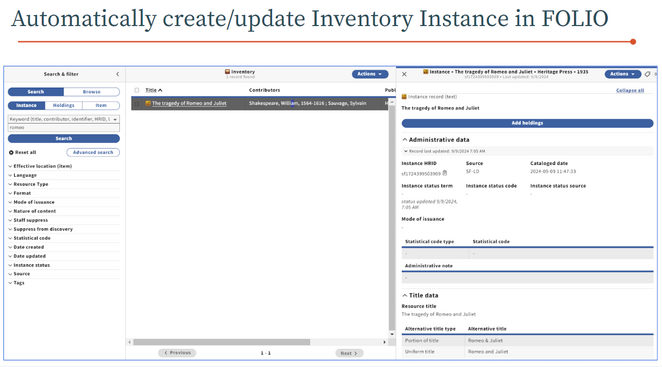Click the tag icon in instance header
The width and height of the screenshot is (662, 367).
tap(647, 74)
